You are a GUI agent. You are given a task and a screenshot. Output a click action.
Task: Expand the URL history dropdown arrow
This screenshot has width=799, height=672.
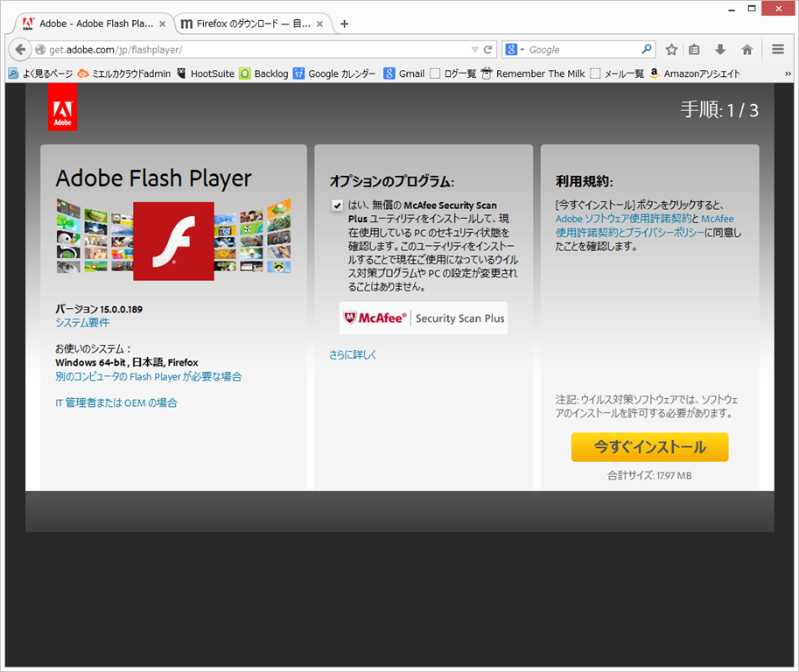pyautogui.click(x=474, y=49)
